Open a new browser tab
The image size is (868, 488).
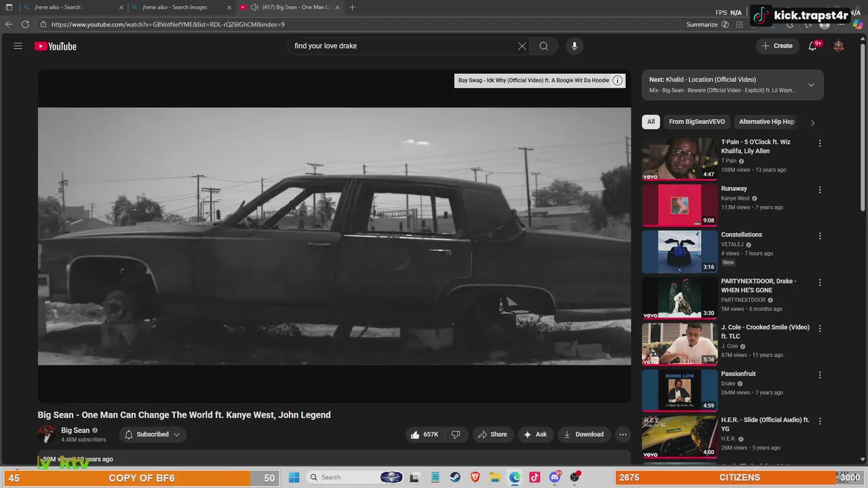(352, 7)
